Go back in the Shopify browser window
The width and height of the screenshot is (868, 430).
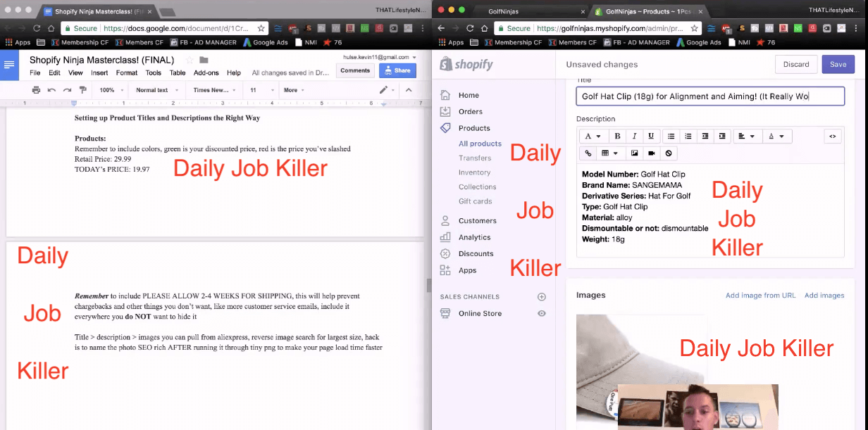pyautogui.click(x=440, y=28)
